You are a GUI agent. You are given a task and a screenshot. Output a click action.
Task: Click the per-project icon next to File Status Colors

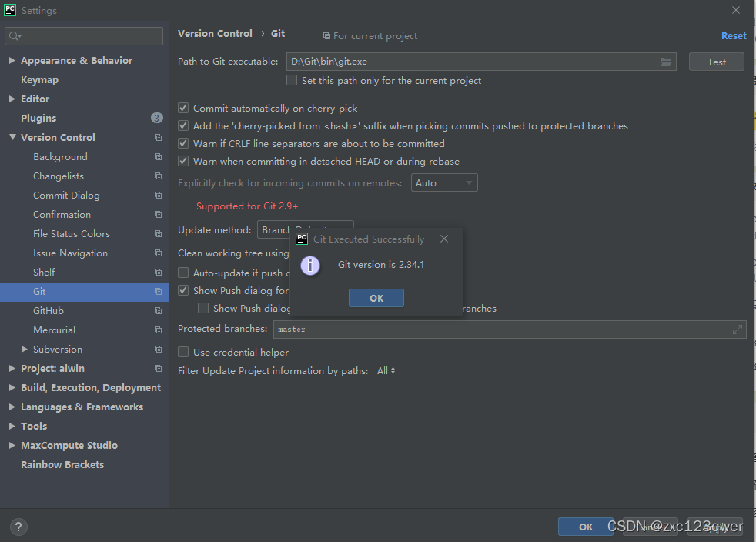pyautogui.click(x=158, y=234)
